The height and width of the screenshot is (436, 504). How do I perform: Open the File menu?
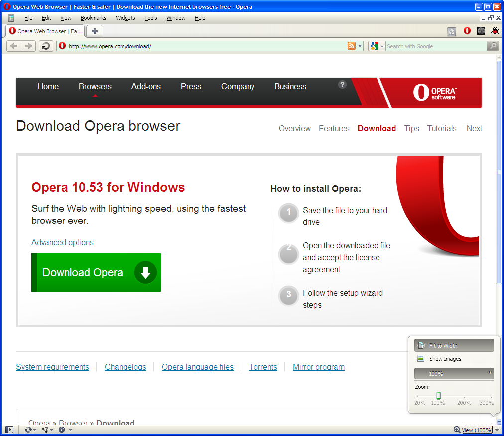tap(28, 18)
